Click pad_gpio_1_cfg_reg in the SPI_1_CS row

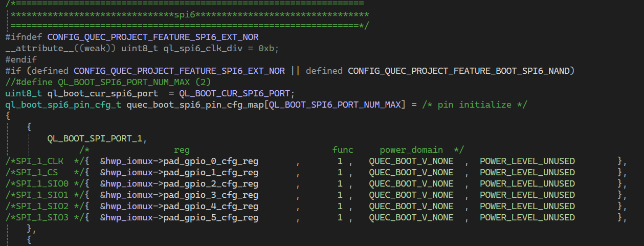211,172
